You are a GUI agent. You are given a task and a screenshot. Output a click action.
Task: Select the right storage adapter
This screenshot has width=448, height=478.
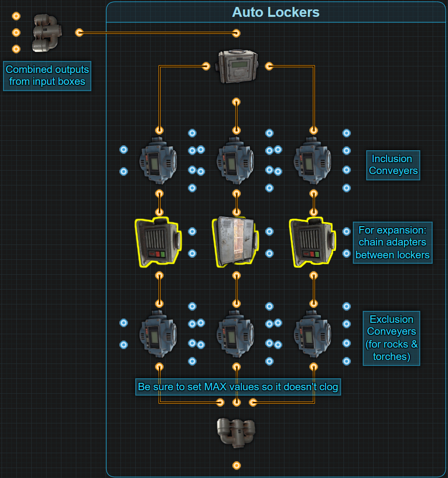click(313, 242)
